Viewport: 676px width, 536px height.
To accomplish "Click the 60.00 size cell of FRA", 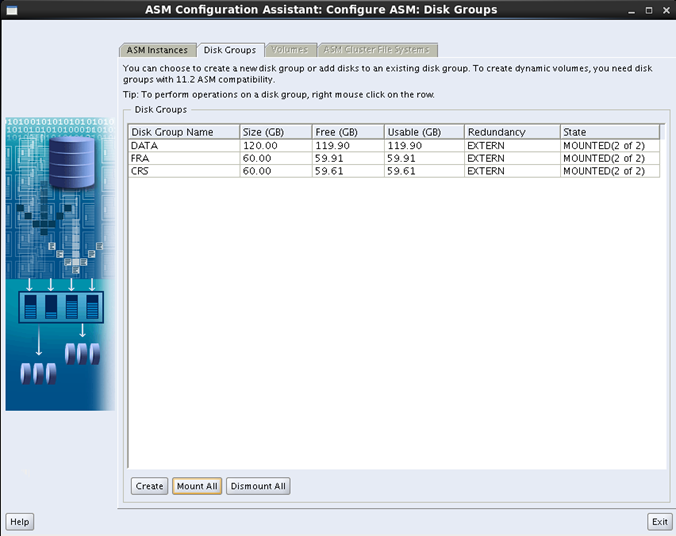I will coord(275,158).
